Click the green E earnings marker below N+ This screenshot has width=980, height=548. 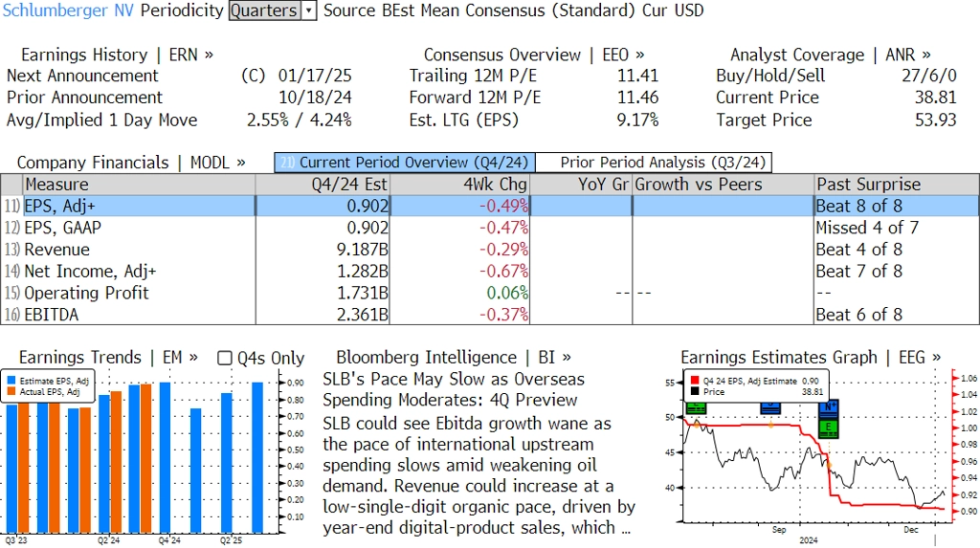click(828, 427)
